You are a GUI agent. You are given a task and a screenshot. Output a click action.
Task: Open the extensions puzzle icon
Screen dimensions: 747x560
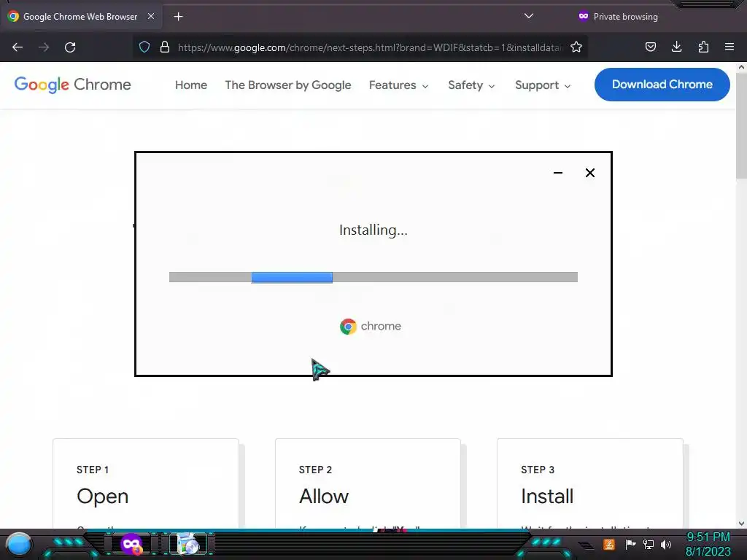703,47
